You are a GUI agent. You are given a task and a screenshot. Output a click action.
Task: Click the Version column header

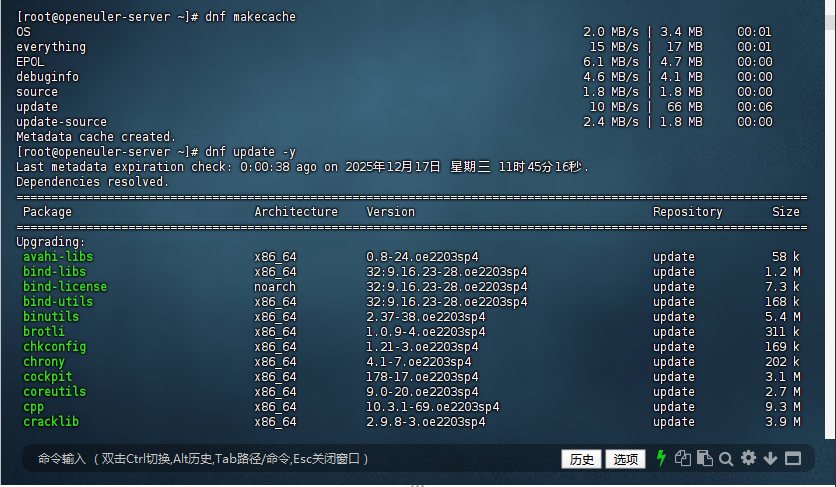390,212
